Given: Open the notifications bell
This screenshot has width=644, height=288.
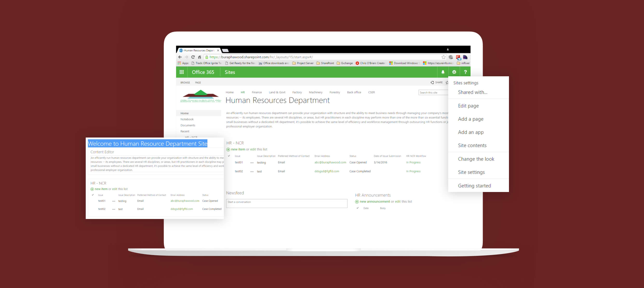Looking at the screenshot, I should click(x=443, y=72).
